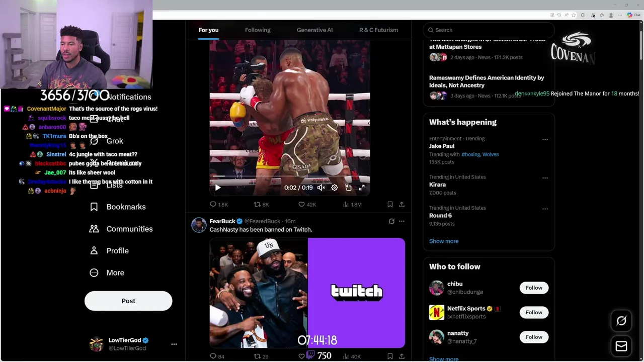This screenshot has height=362, width=644.
Task: Open Profile in sidebar
Action: click(109, 250)
